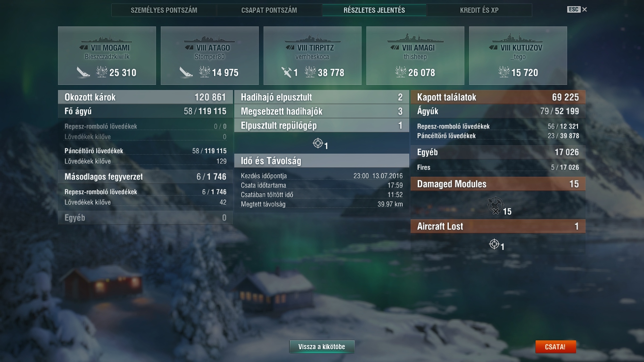Switch to the Személyes pontszám tab
This screenshot has width=644, height=362.
164,10
